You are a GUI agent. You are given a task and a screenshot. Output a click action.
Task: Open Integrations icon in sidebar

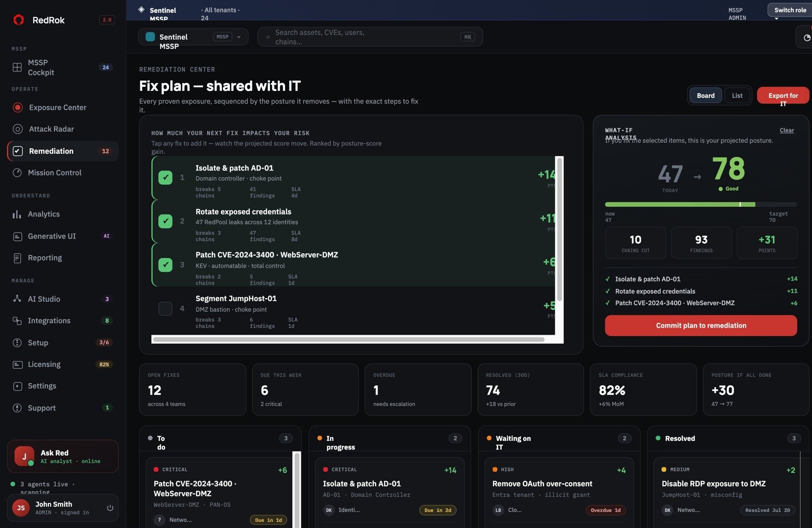pyautogui.click(x=17, y=321)
